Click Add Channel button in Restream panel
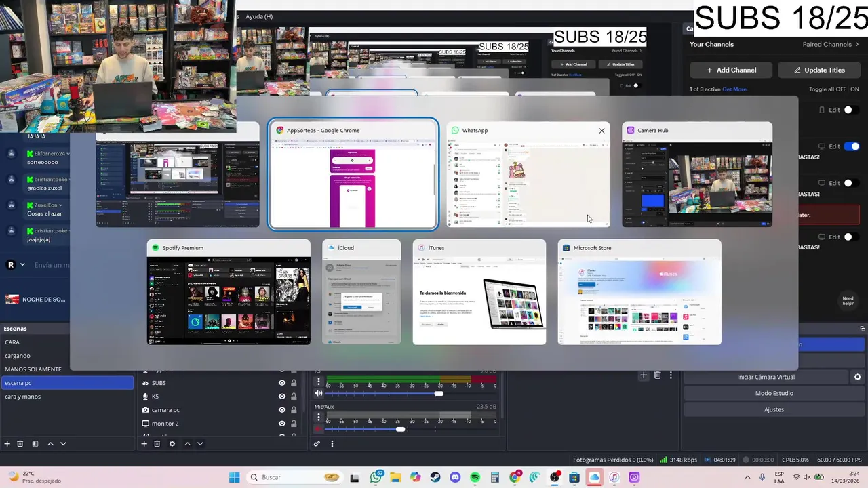The image size is (868, 488). pos(731,70)
